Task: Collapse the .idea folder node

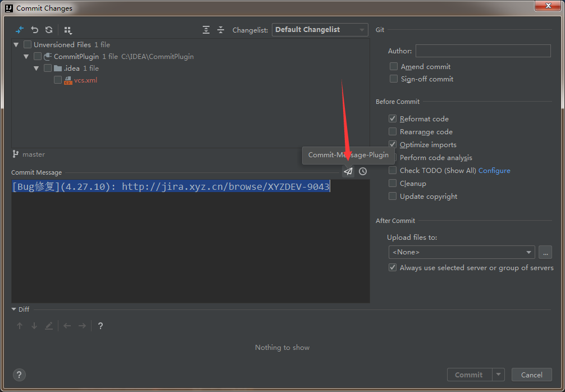Action: pos(36,69)
